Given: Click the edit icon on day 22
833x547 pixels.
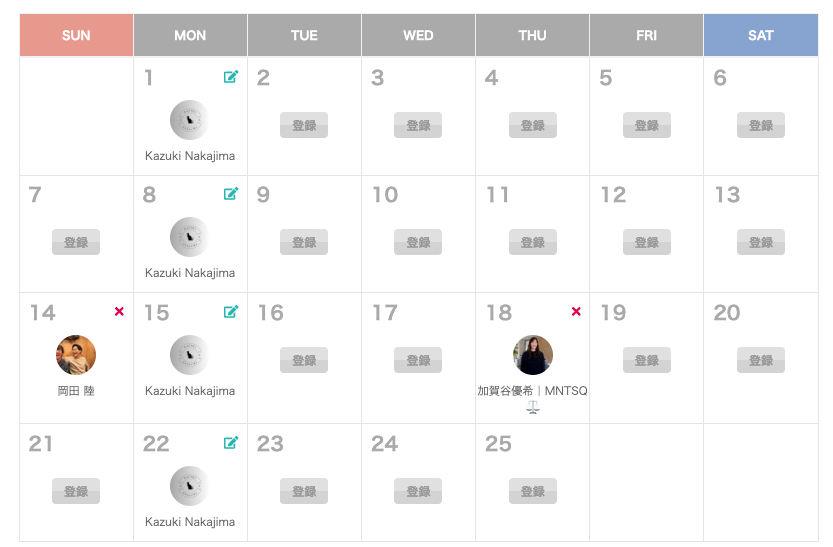Looking at the screenshot, I should [231, 442].
